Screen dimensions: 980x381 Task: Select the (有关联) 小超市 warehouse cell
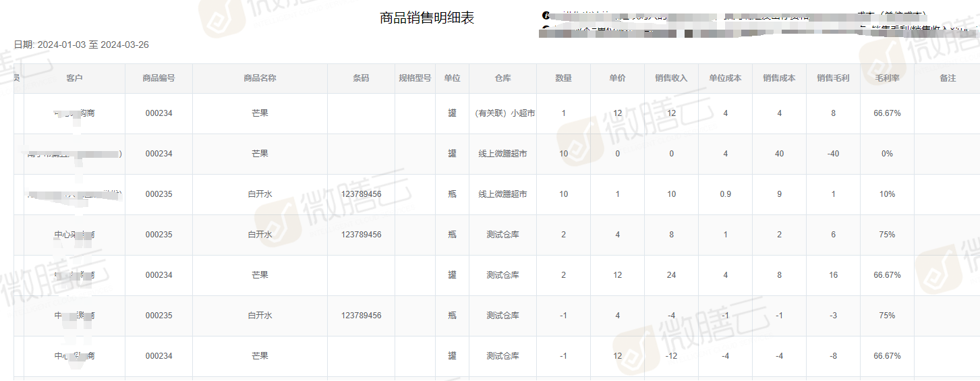[505, 113]
